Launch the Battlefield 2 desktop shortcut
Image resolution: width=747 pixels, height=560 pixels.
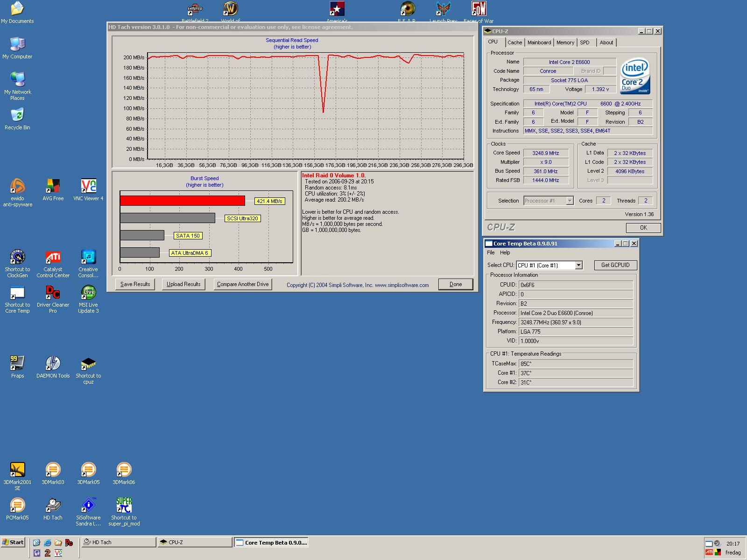[195, 12]
